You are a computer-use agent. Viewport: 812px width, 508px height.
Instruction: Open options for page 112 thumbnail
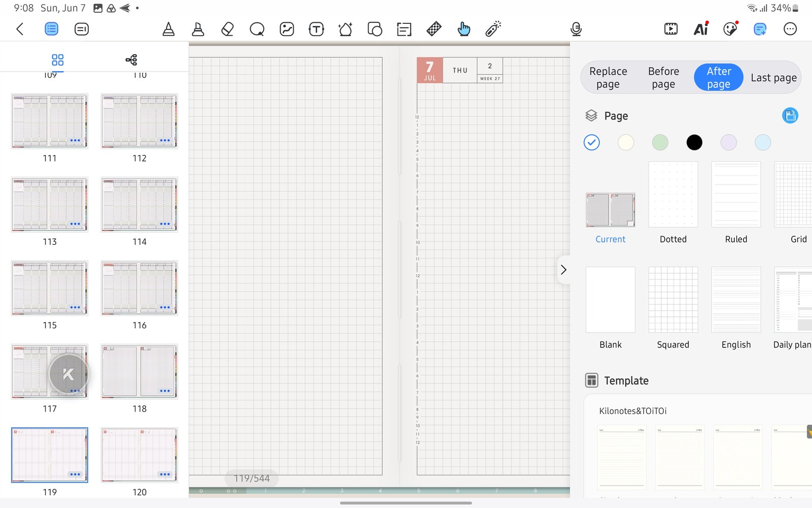(x=165, y=140)
